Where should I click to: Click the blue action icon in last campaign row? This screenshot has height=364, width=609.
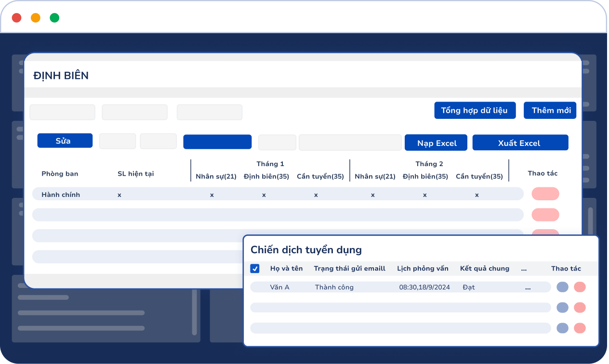coord(562,328)
